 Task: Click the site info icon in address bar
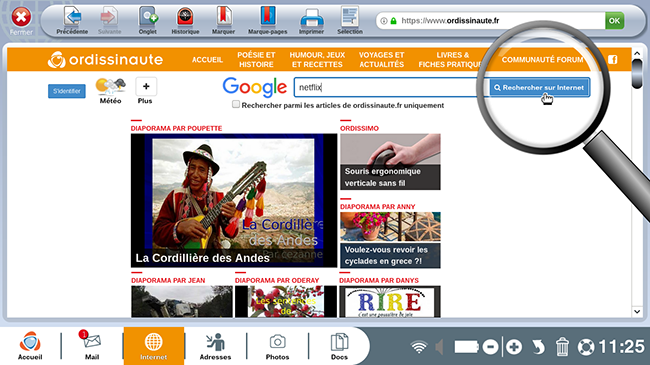pos(384,21)
